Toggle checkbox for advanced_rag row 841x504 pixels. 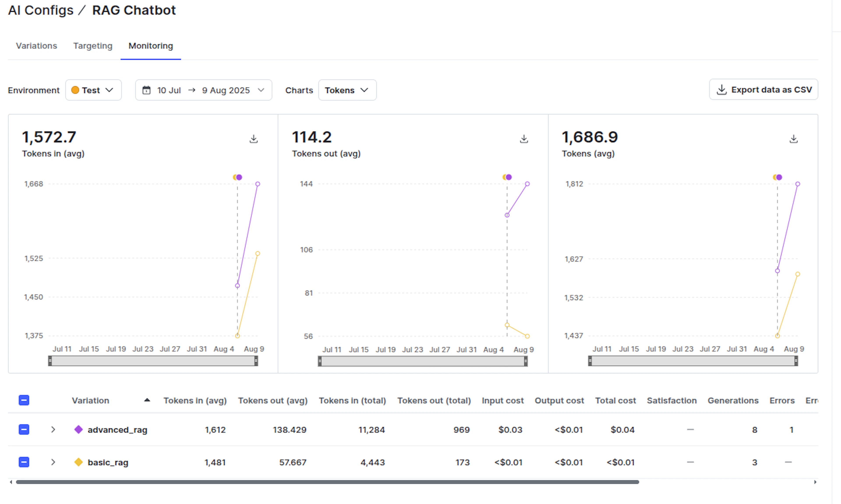(24, 429)
